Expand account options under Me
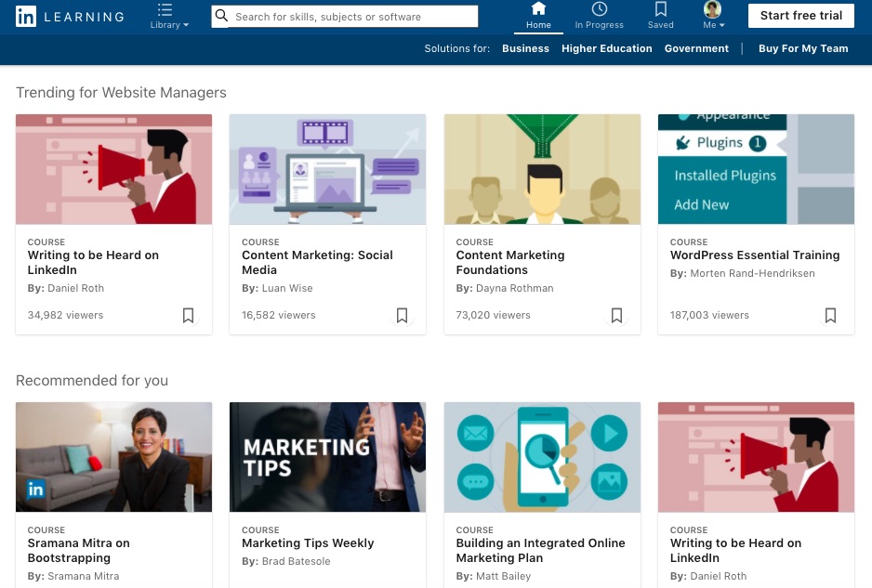 (714, 24)
